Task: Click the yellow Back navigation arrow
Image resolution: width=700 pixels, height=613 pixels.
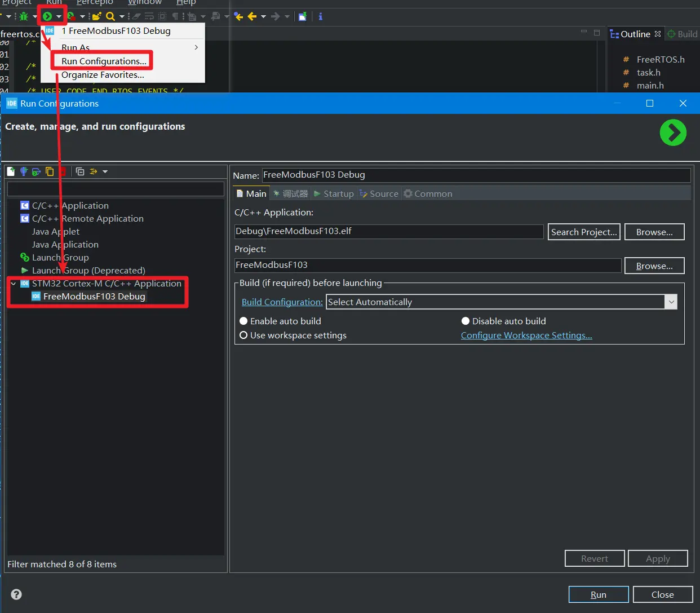Action: pos(252,16)
